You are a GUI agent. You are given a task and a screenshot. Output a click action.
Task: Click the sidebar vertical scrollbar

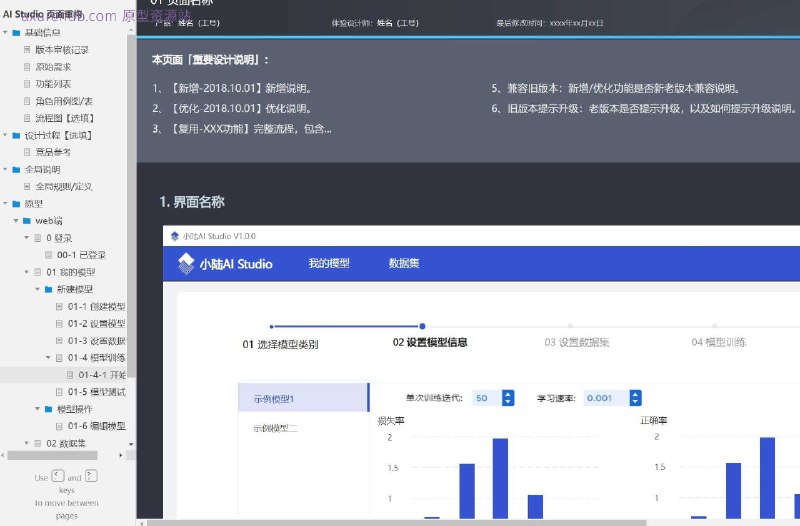(132, 206)
